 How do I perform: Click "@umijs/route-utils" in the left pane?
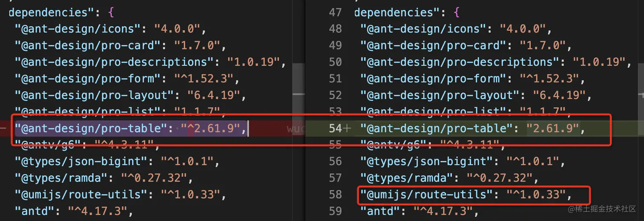coord(81,195)
